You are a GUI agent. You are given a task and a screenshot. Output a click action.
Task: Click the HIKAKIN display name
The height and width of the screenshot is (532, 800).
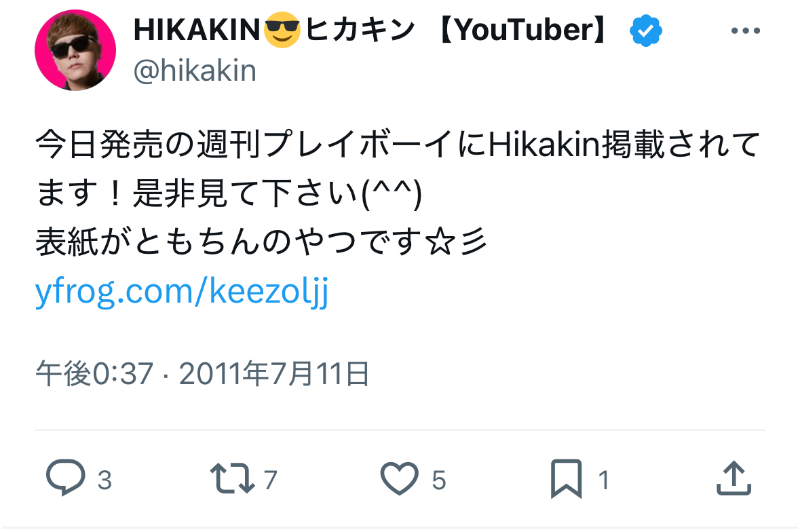coord(197,31)
